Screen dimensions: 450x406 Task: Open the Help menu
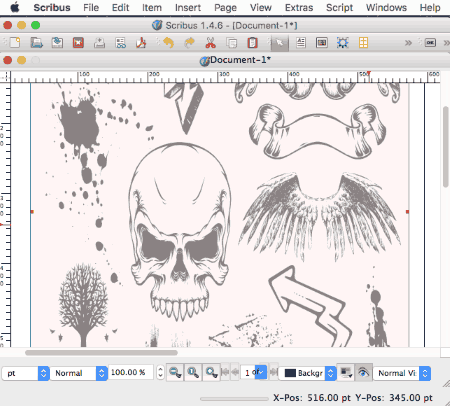430,7
